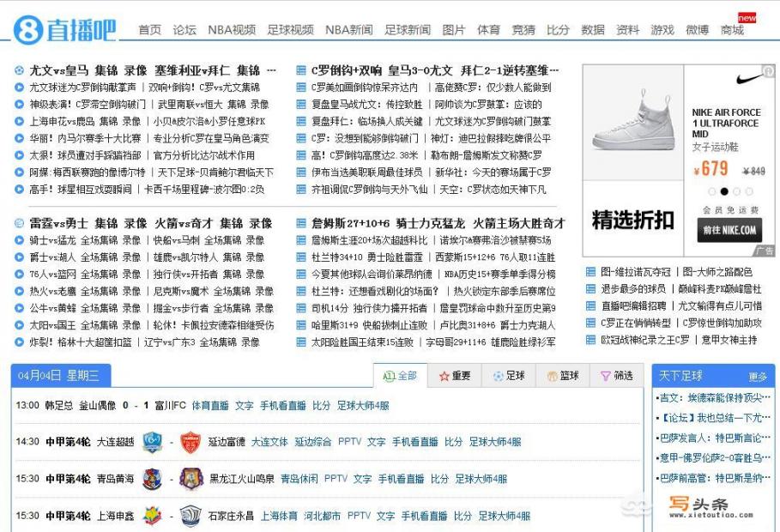Click the 延边富德 team crest
The width and height of the screenshot is (780, 532).
coord(190,442)
